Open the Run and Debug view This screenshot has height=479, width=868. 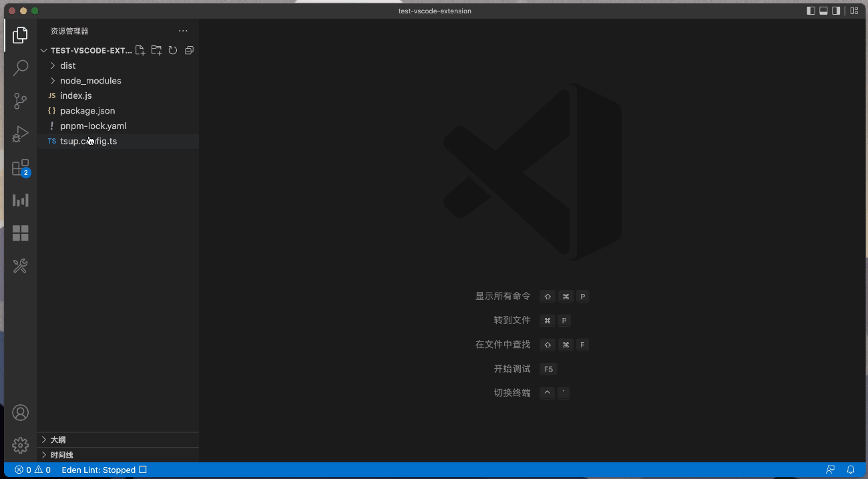21,134
